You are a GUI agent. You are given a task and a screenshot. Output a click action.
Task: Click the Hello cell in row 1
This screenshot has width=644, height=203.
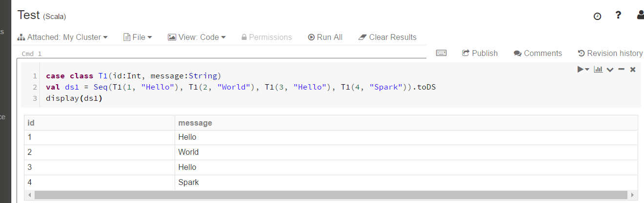coord(406,137)
